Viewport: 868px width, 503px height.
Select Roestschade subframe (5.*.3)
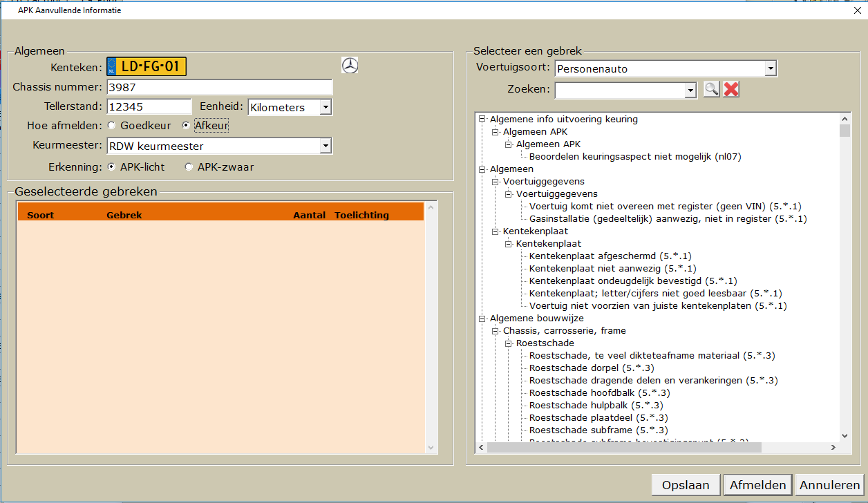tap(598, 430)
